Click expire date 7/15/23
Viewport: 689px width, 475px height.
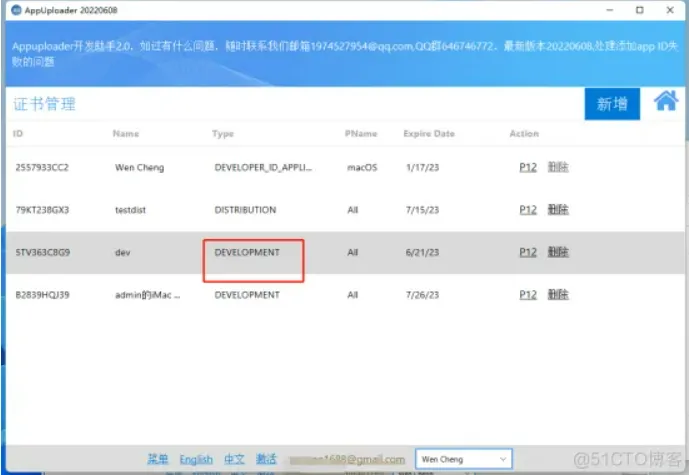422,210
